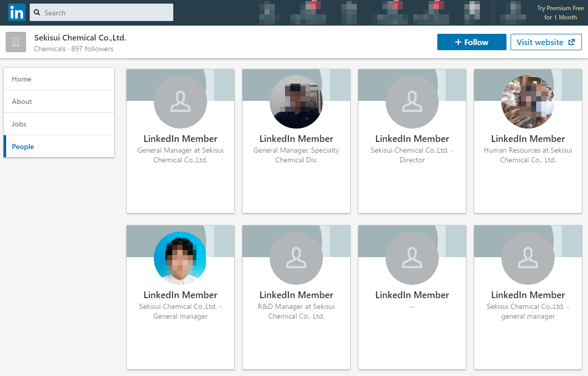Click 'General Manager, Specialty Chemical Div.' text

click(x=296, y=155)
